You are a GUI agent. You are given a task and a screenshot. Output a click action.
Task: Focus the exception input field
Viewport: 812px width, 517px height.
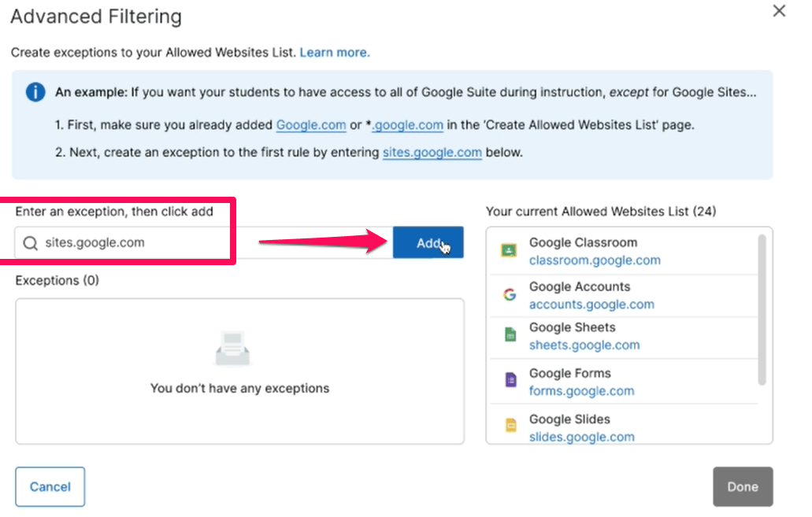coord(203,242)
